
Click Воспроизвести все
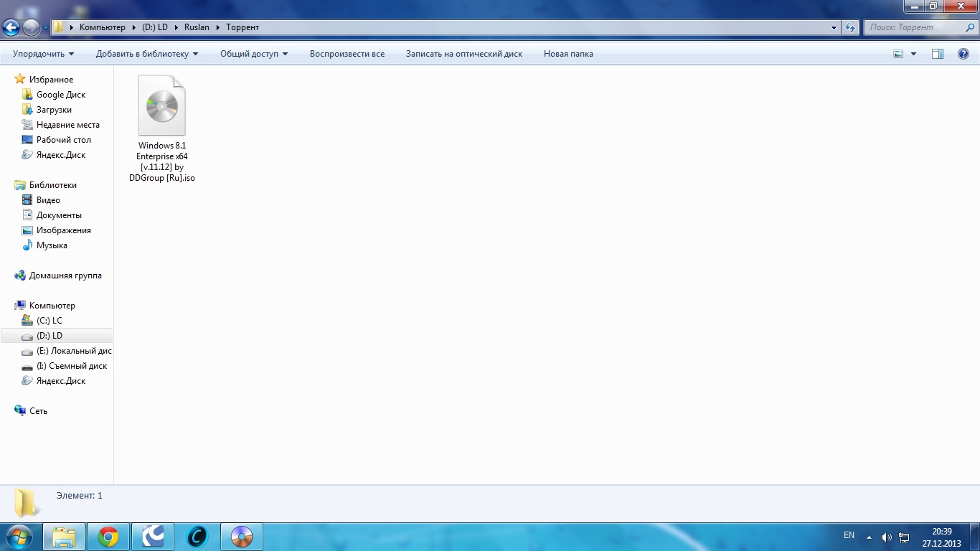tap(347, 54)
